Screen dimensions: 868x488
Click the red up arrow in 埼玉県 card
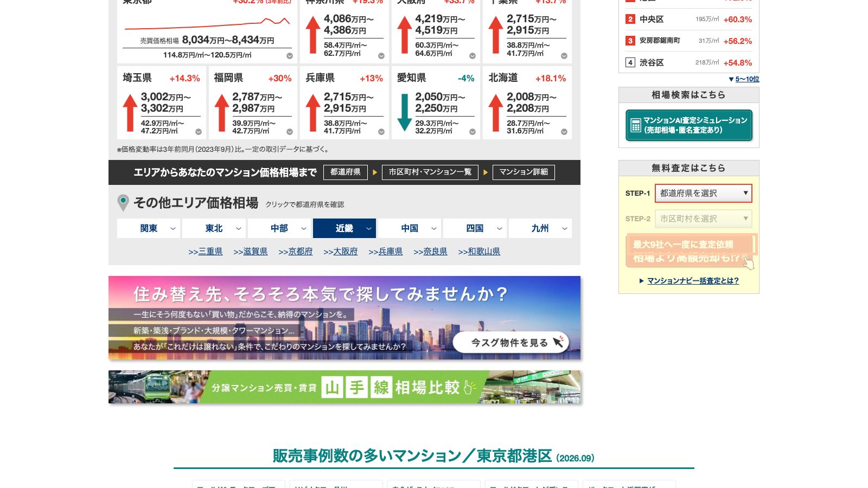click(x=130, y=113)
